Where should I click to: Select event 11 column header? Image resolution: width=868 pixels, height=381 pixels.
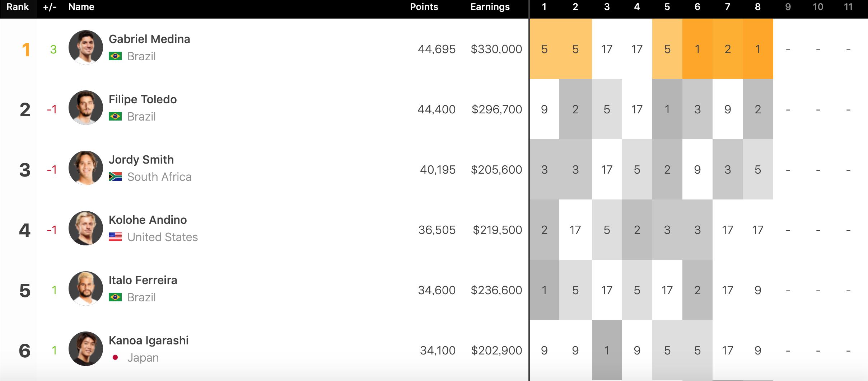848,7
